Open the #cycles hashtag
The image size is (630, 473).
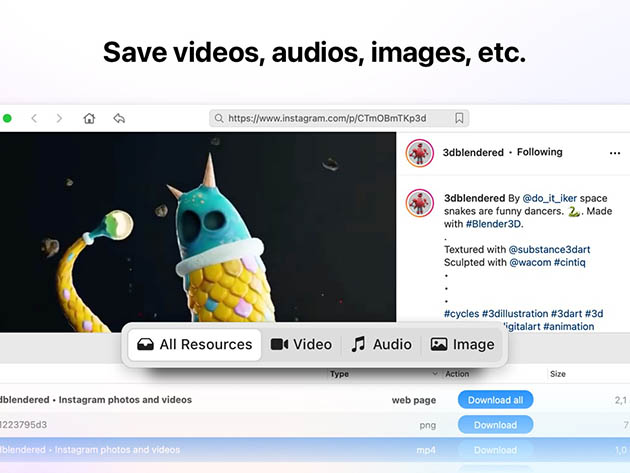tap(461, 313)
